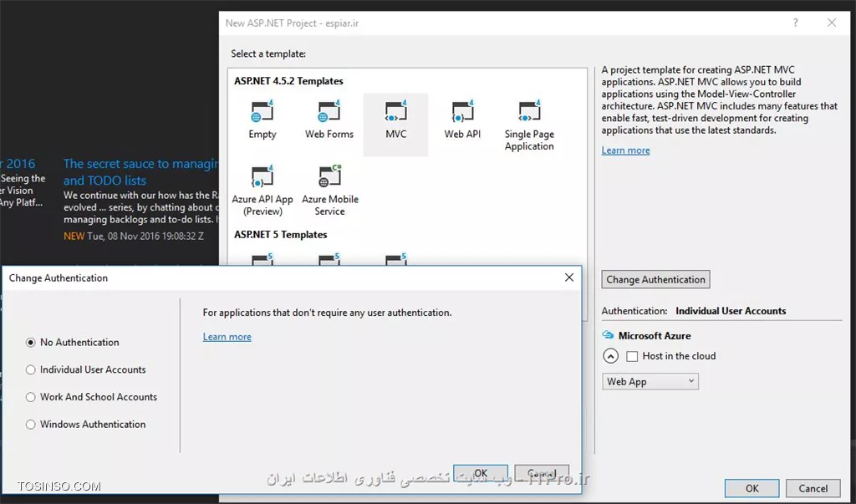Open the Web App dropdown
The width and height of the screenshot is (856, 504).
(x=650, y=381)
